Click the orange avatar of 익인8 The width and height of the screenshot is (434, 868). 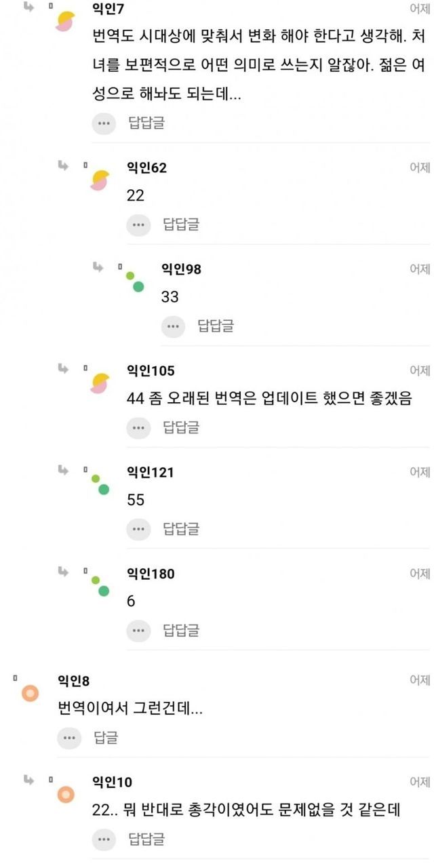click(30, 693)
